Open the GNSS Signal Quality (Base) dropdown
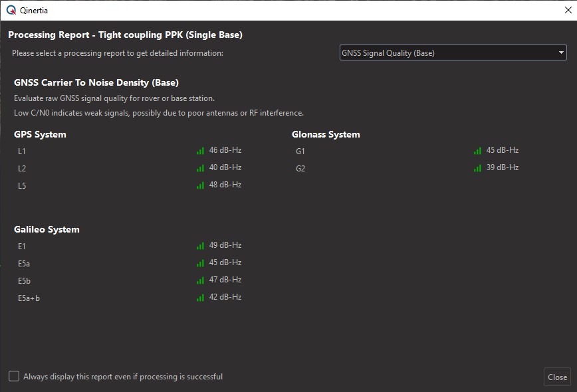 coord(452,53)
